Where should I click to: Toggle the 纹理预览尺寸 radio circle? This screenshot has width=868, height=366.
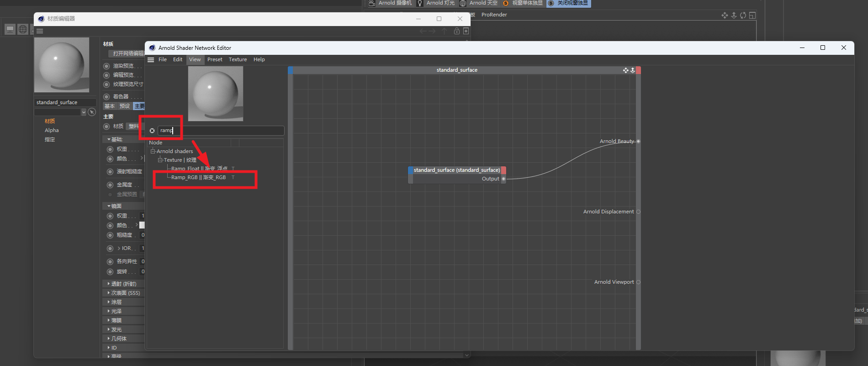point(106,85)
